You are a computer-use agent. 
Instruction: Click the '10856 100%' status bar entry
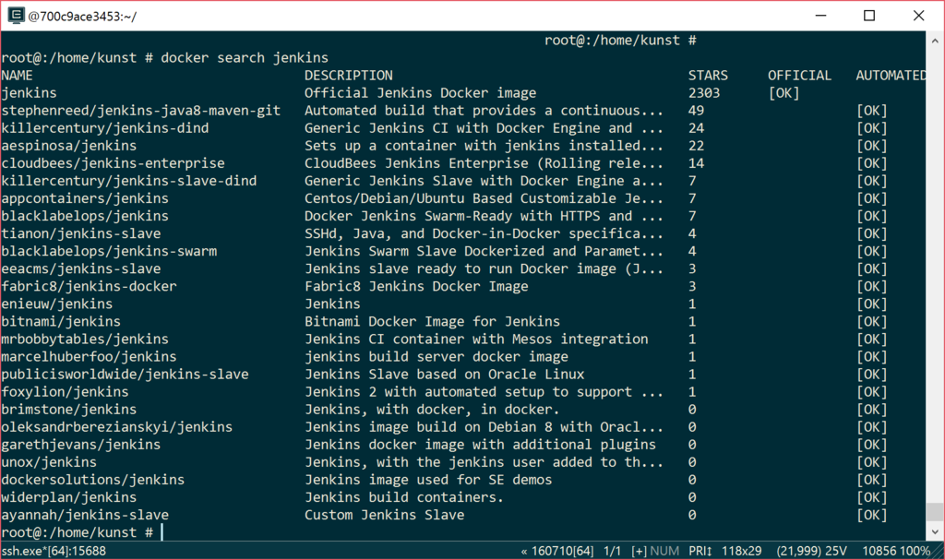point(896,551)
